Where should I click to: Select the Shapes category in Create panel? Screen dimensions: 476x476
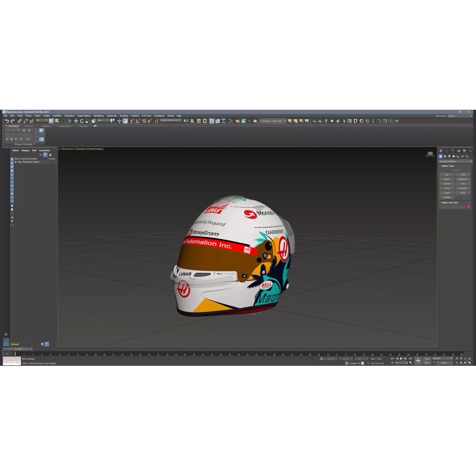445,156
